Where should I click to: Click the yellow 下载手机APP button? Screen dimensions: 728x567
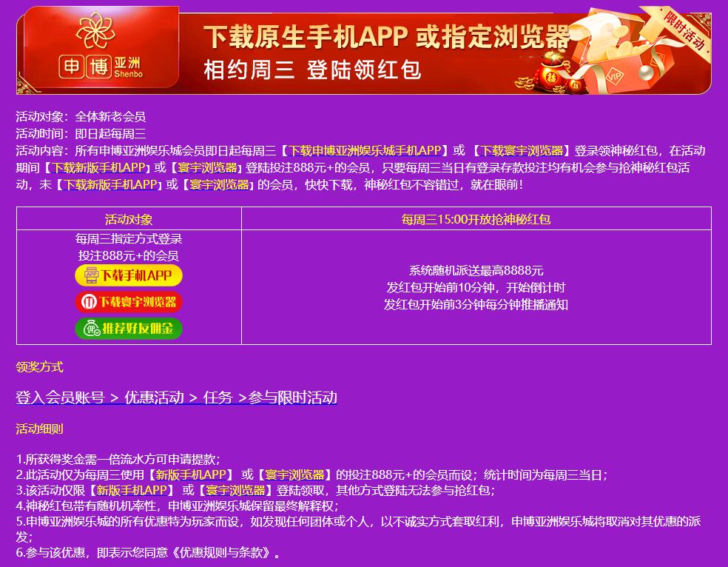pos(129,276)
